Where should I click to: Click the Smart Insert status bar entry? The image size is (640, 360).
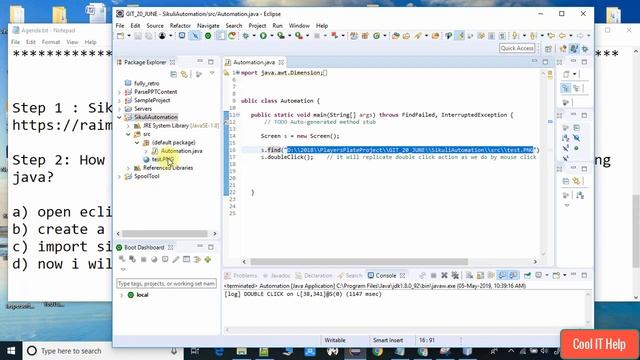click(388, 340)
